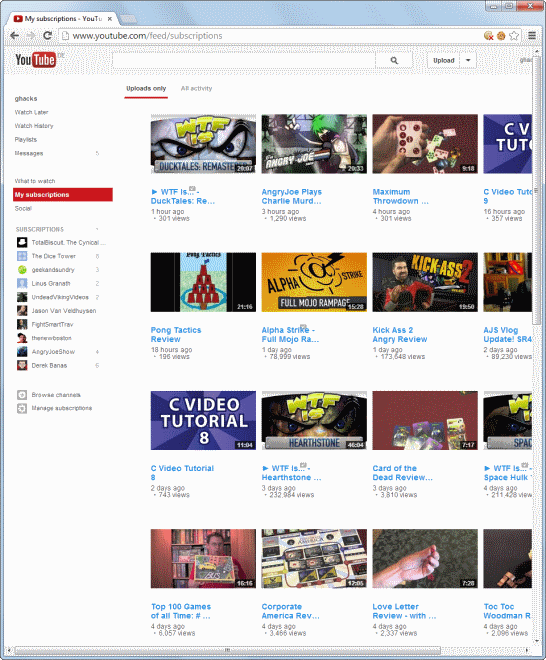Click the YouTube logo
Image resolution: width=546 pixels, height=660 pixels.
point(35,60)
